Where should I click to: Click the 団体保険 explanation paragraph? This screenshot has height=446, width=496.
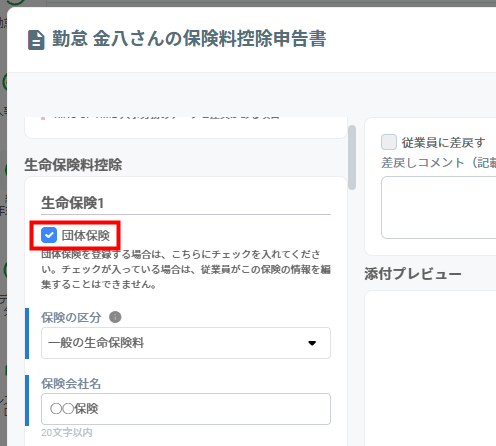coord(186,269)
